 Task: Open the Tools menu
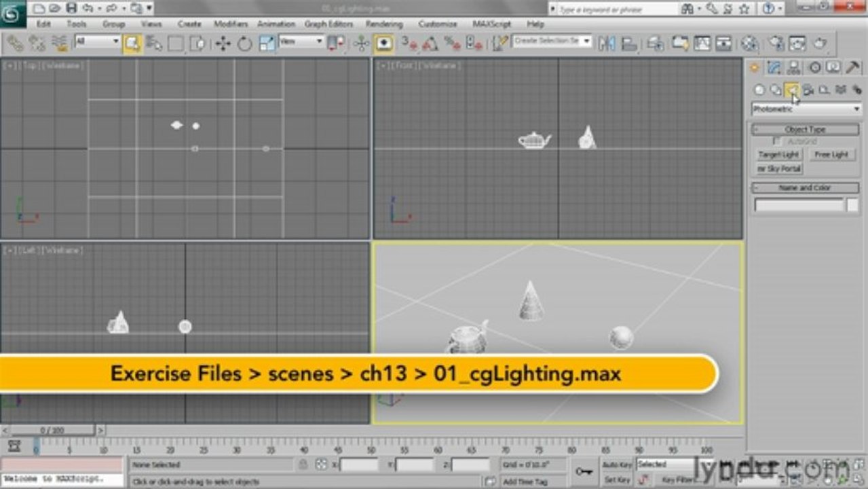point(77,24)
